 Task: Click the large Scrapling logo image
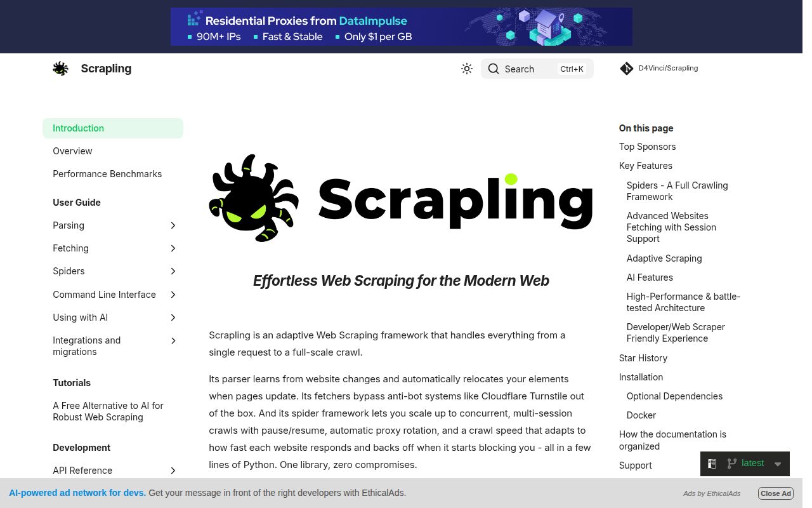click(x=401, y=197)
